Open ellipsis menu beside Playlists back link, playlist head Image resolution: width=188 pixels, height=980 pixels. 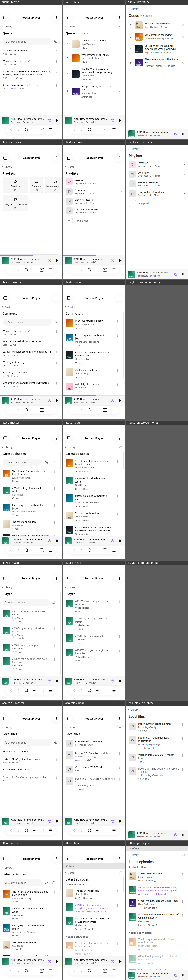pyautogui.click(x=120, y=307)
